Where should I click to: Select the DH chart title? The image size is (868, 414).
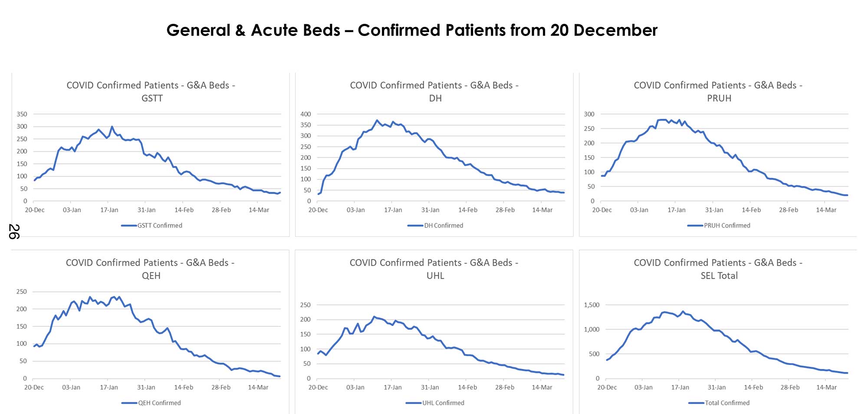pos(434,91)
